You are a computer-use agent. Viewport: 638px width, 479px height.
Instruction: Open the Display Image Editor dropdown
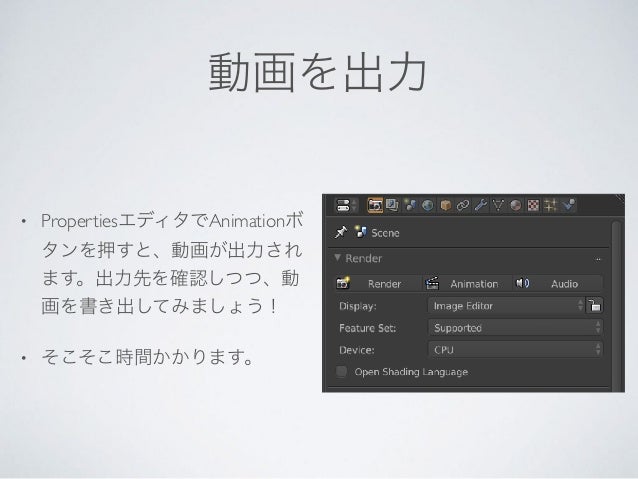pyautogui.click(x=506, y=306)
